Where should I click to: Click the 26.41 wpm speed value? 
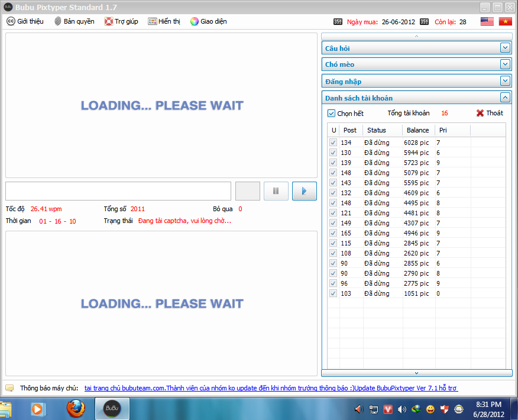tap(46, 209)
